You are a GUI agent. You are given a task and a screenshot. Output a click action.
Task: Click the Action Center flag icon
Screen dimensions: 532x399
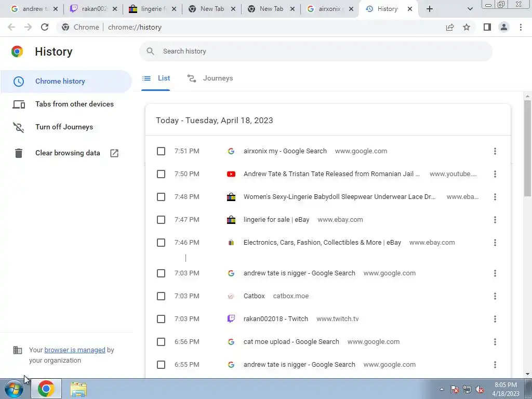click(455, 389)
